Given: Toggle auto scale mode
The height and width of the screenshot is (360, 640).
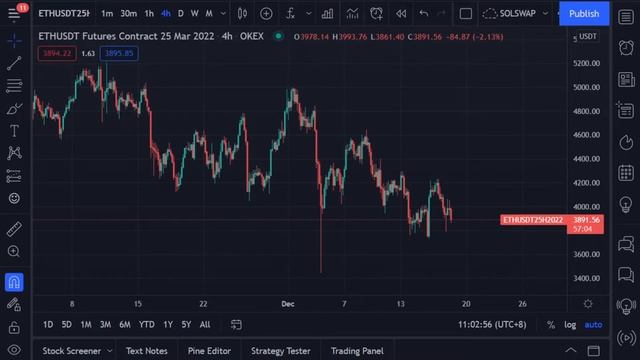Looking at the screenshot, I should (x=593, y=325).
